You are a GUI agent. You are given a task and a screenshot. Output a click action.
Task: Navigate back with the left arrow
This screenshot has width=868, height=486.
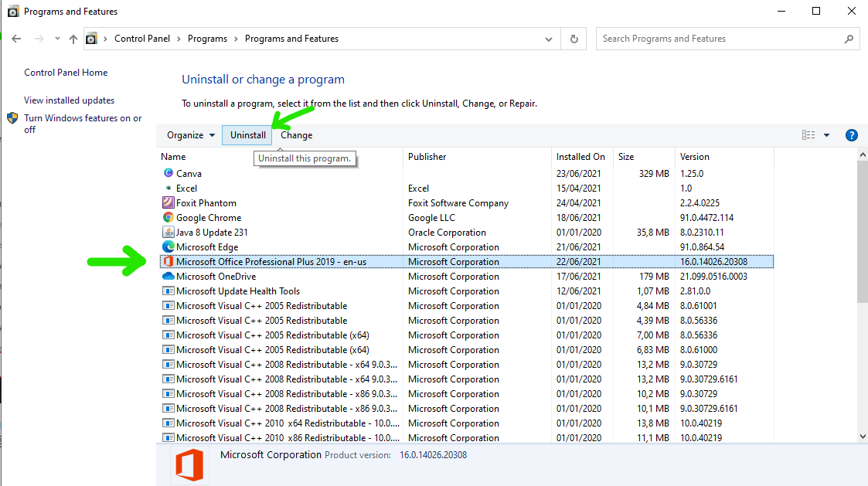[15, 38]
